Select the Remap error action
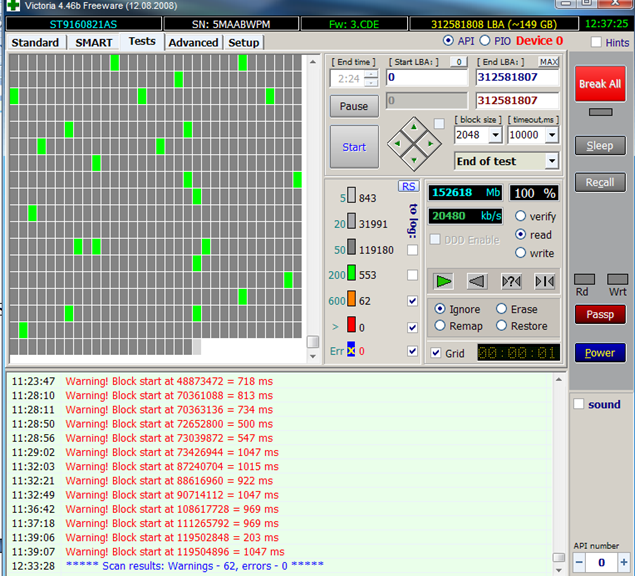The width and height of the screenshot is (636, 577). pos(440,326)
